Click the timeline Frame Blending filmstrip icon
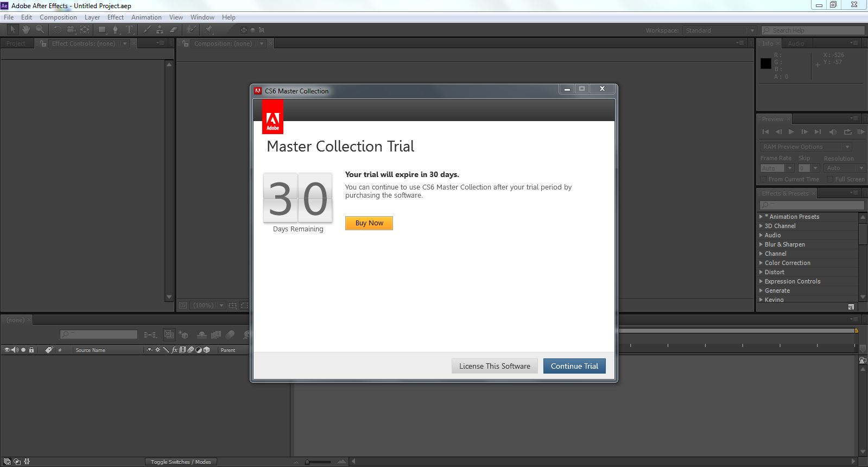The image size is (868, 467). (x=216, y=335)
